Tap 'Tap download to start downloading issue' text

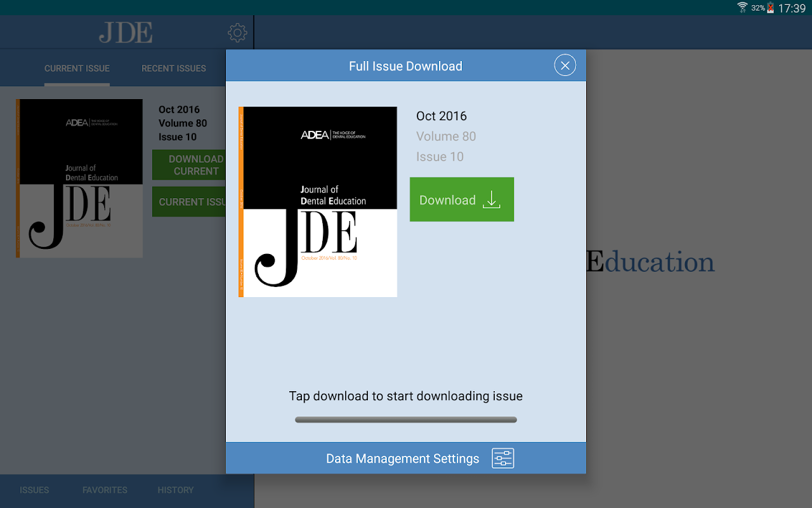coord(406,396)
